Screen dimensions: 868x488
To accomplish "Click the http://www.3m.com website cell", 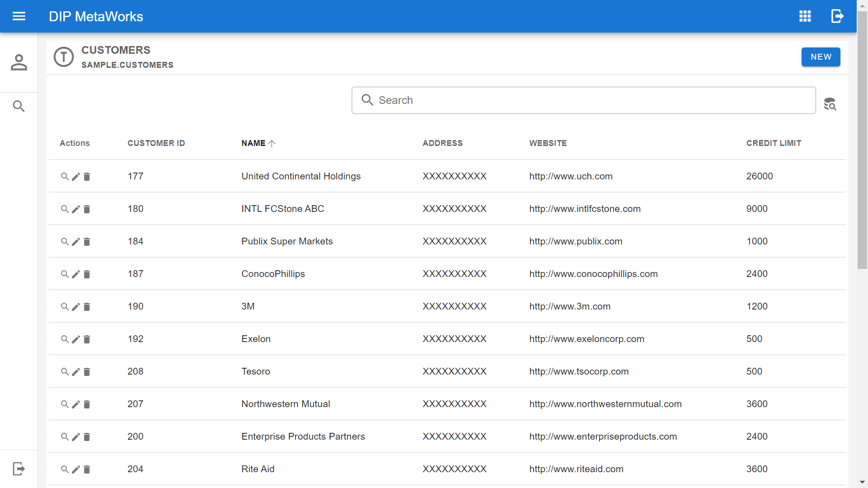I will click(570, 306).
